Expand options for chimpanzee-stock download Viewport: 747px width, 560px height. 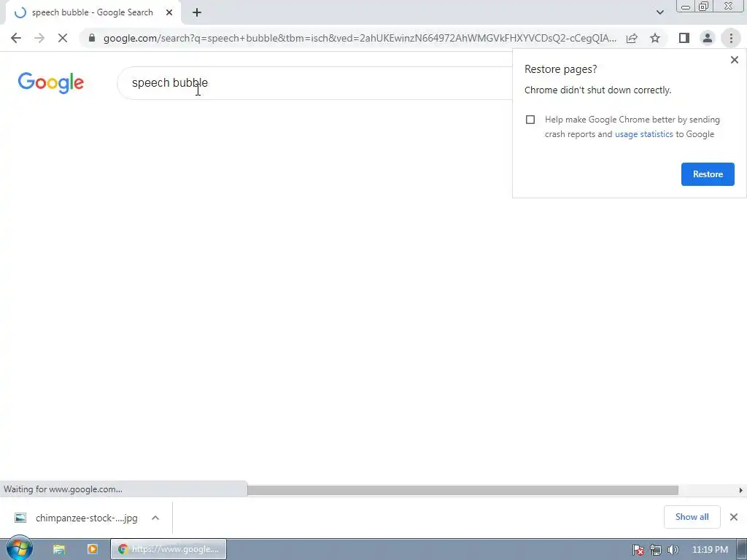(155, 518)
